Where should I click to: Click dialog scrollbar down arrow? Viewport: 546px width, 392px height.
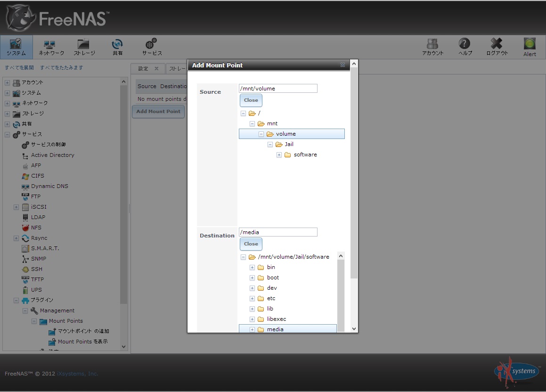(x=354, y=329)
